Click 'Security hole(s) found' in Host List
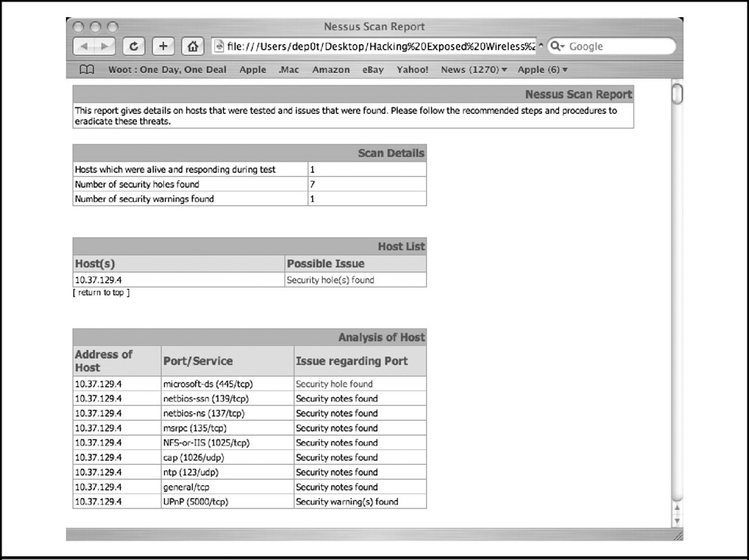 pyautogui.click(x=330, y=280)
